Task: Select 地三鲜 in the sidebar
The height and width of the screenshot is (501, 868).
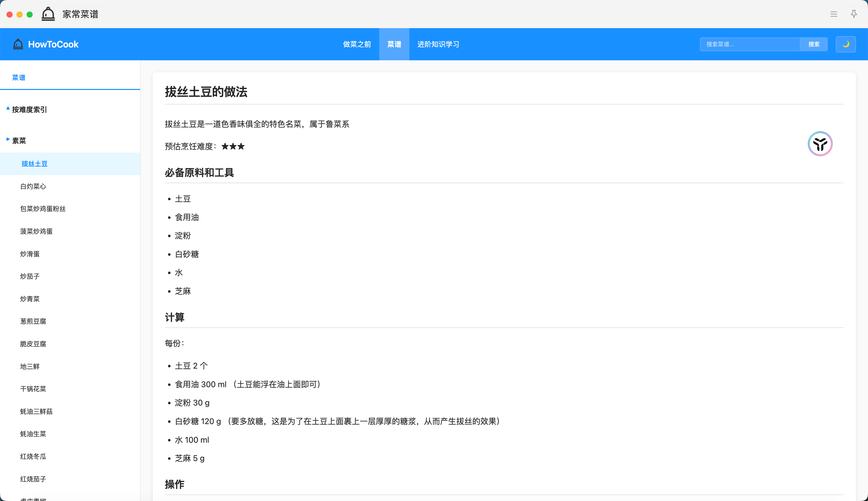Action: (x=30, y=367)
